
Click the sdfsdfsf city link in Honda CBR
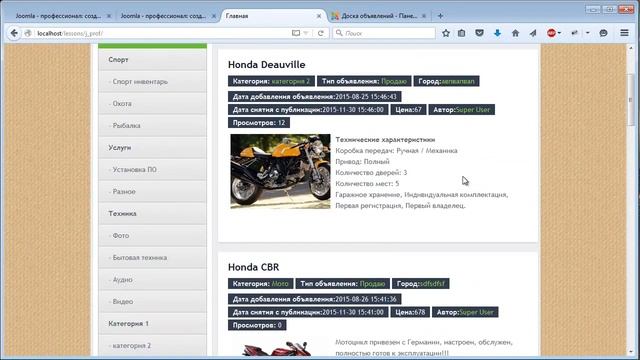point(432,284)
